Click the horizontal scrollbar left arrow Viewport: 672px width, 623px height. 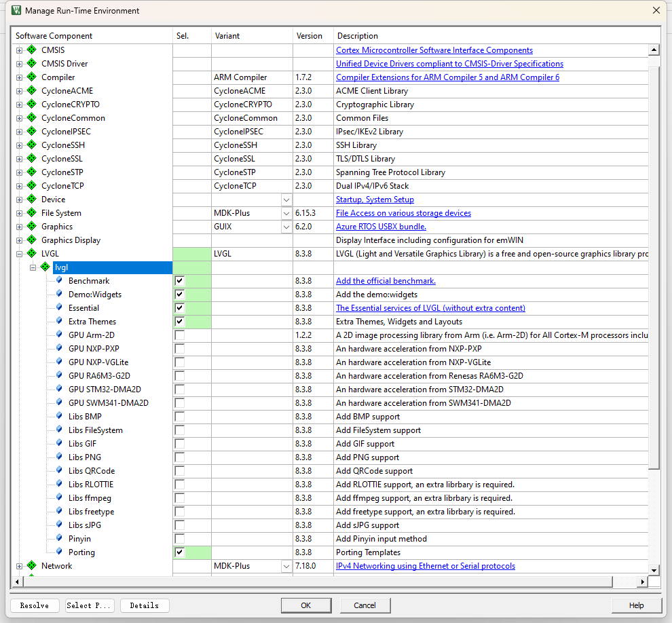[x=17, y=582]
